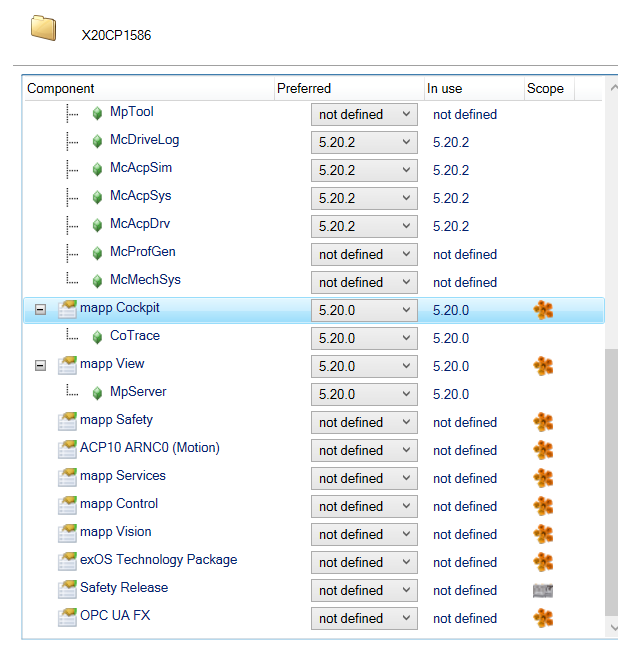This screenshot has height=650, width=618.
Task: Open the mapp Cockpit preferred version dropdown
Action: (364, 310)
